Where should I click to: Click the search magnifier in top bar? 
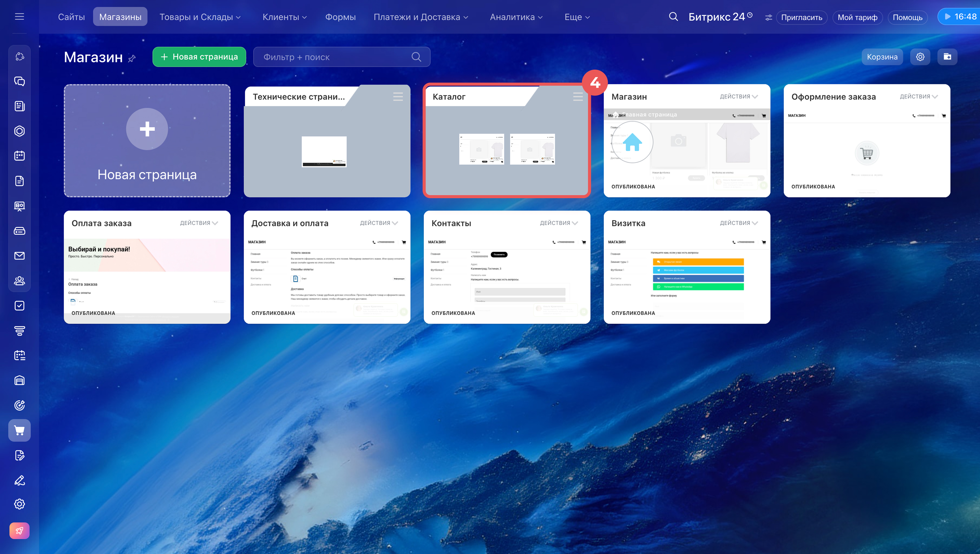pyautogui.click(x=673, y=17)
